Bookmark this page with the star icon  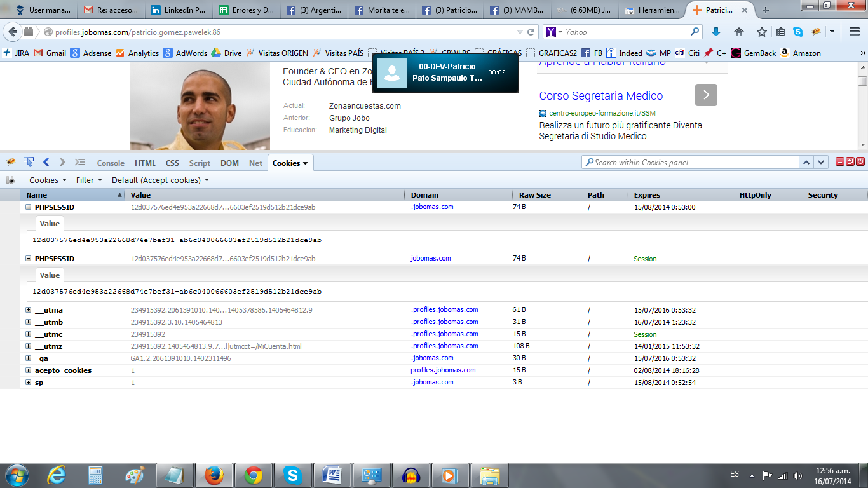tap(761, 32)
